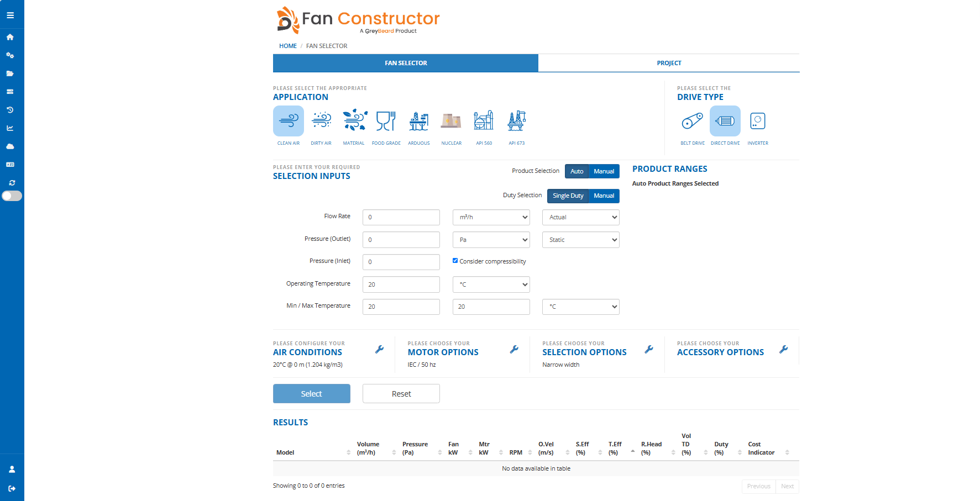Toggle the sidebar switch below refresh icon
The width and height of the screenshot is (980, 501).
pos(12,196)
